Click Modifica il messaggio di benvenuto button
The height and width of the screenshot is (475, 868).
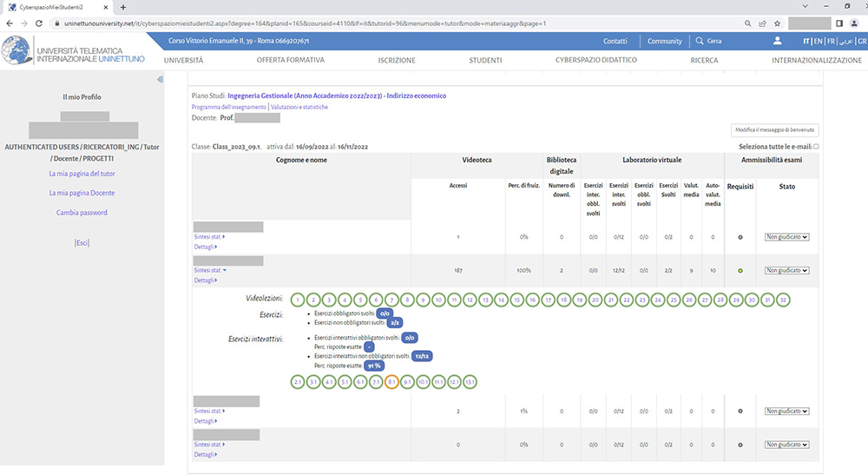click(x=774, y=129)
